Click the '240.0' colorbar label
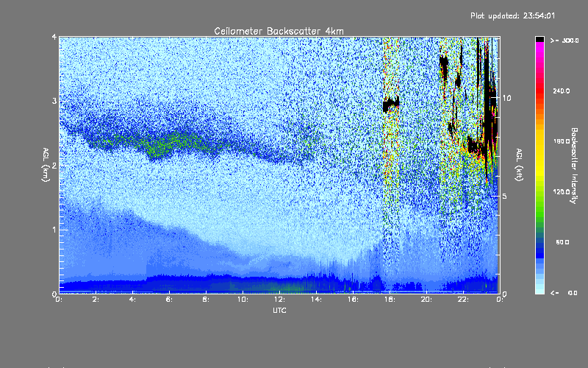The width and height of the screenshot is (588, 368). coord(562,91)
